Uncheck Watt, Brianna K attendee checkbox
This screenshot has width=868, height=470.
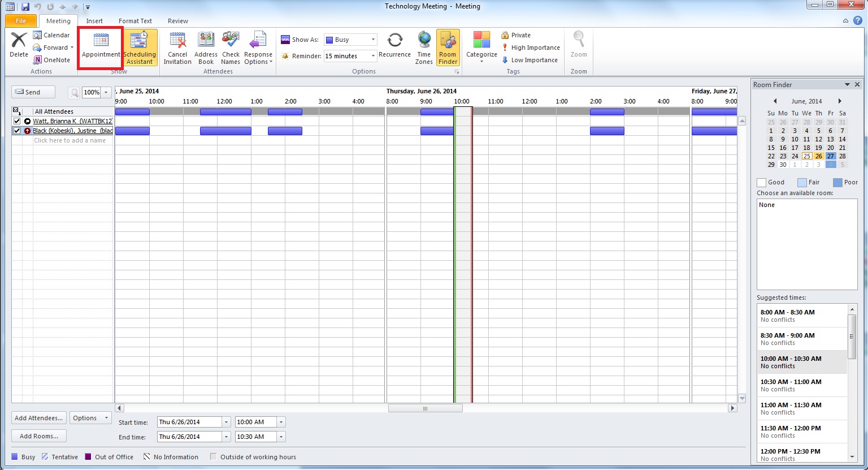[x=17, y=121]
